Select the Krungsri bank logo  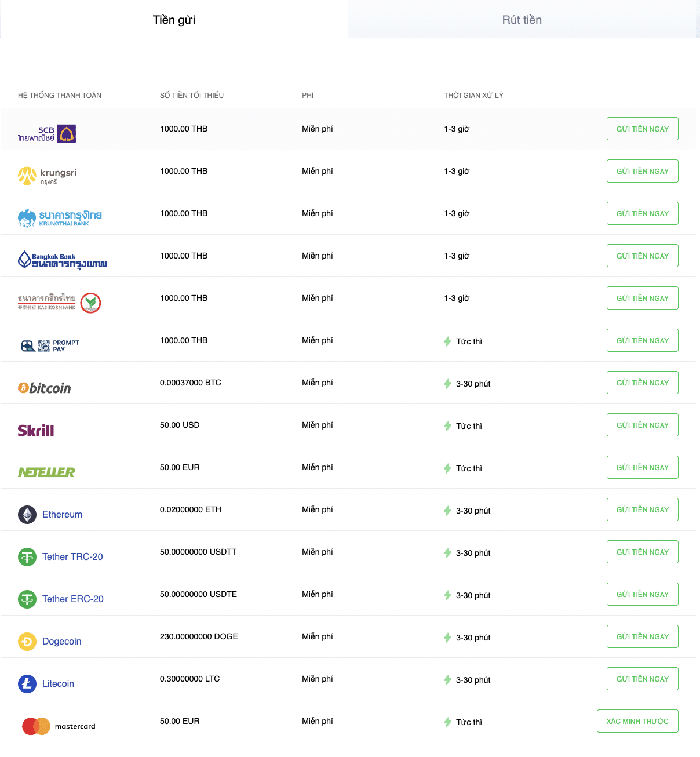pyautogui.click(x=47, y=176)
